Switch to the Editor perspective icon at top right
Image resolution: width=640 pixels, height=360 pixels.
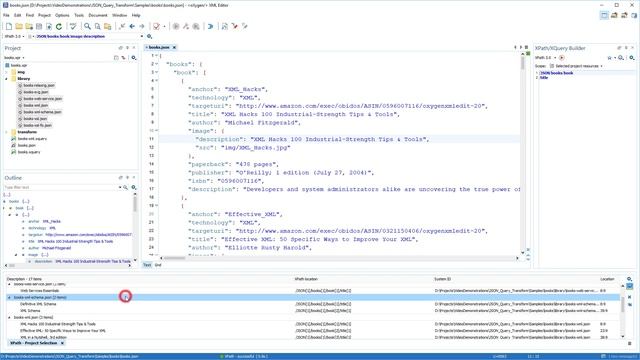pos(604,16)
